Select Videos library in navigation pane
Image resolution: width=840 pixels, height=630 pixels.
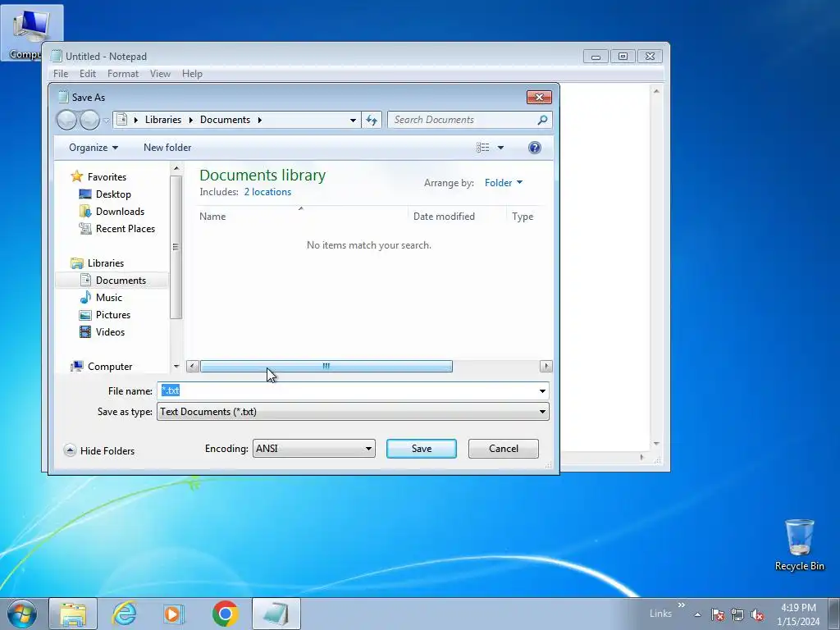(x=110, y=332)
